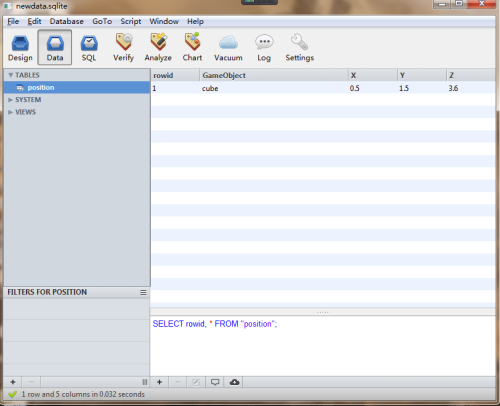Open the GoTo menu
Screen dimensions: 500x406
click(102, 21)
